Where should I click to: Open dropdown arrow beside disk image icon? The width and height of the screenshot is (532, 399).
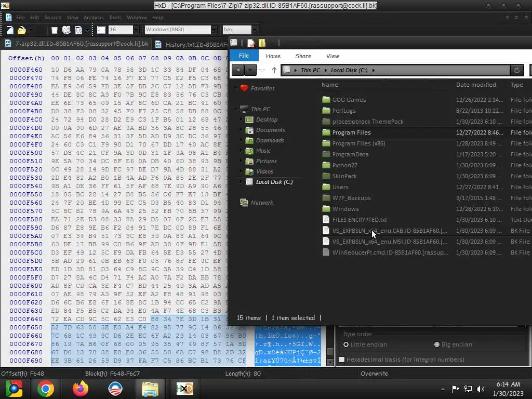pyautogui.click(x=87, y=30)
